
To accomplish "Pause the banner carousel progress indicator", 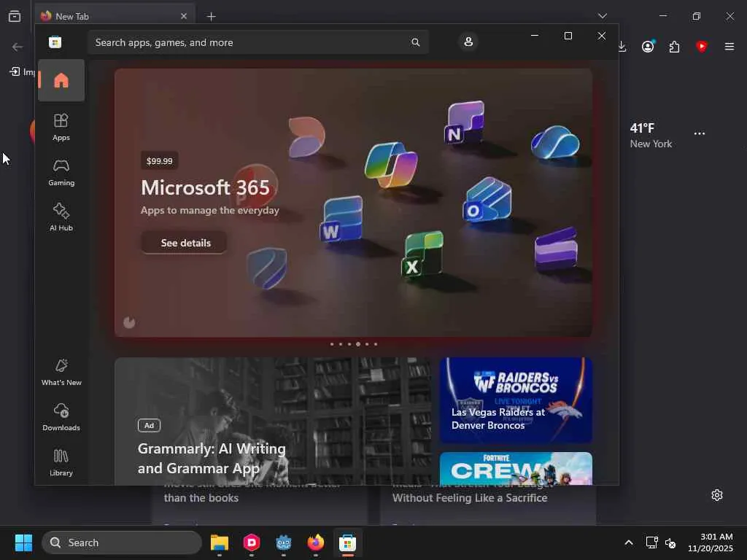I will [x=129, y=323].
